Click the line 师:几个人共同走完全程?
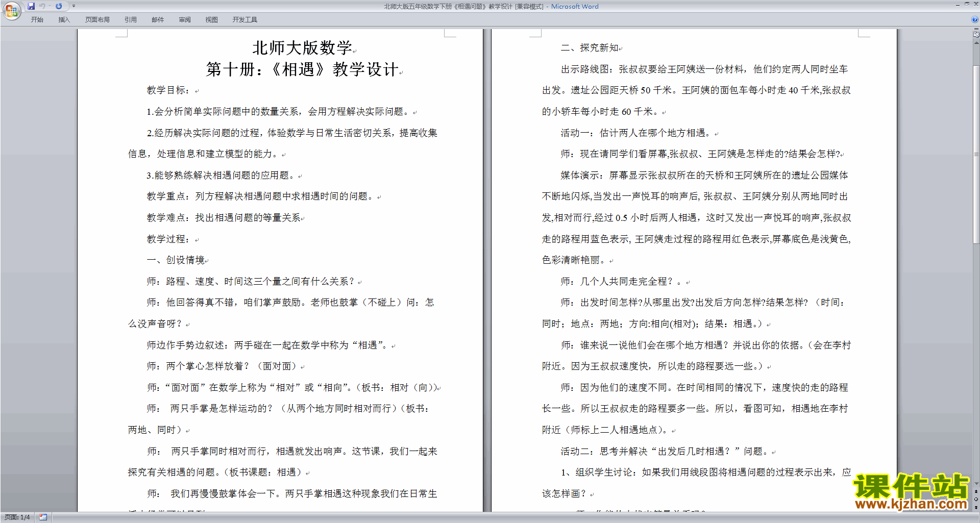 621,282
